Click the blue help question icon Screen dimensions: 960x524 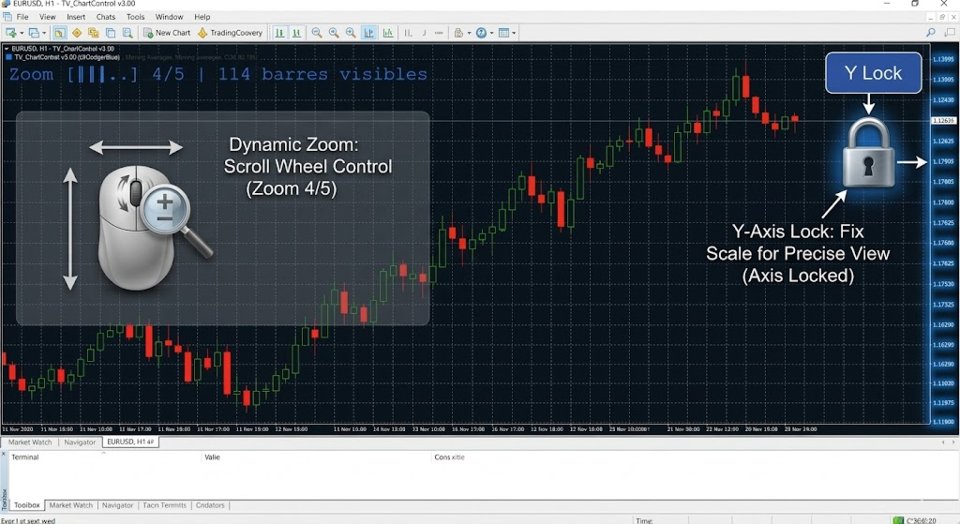click(481, 32)
